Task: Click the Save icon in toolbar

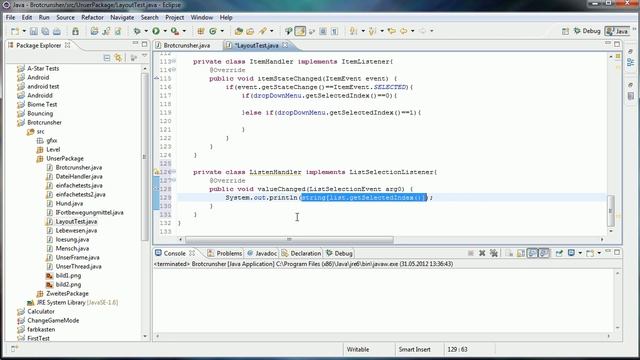Action: click(34, 31)
